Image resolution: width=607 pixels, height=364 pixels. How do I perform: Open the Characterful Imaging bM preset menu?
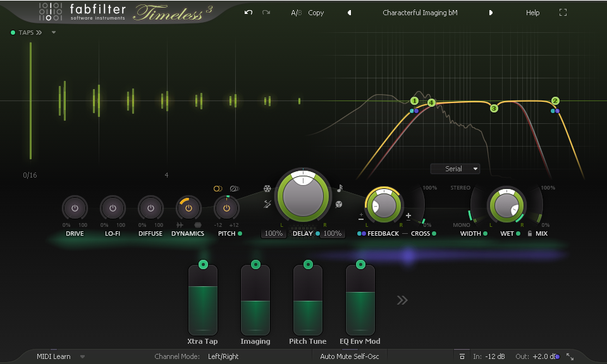pos(420,12)
